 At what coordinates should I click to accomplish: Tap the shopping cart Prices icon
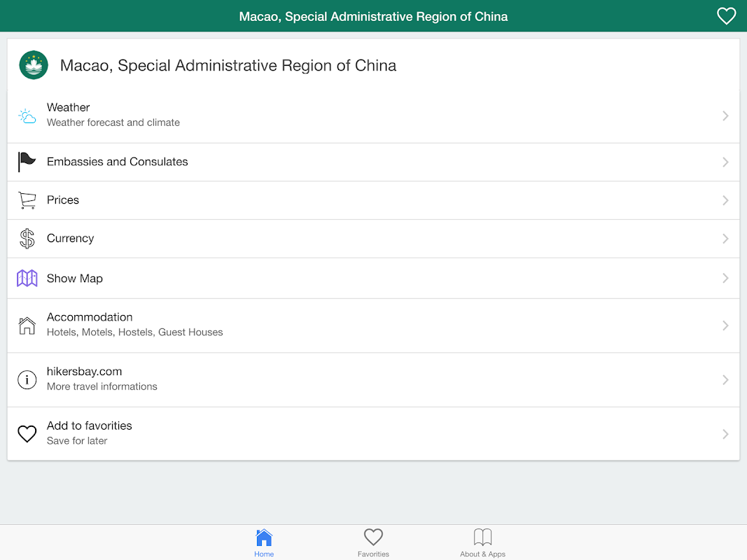coord(27,200)
